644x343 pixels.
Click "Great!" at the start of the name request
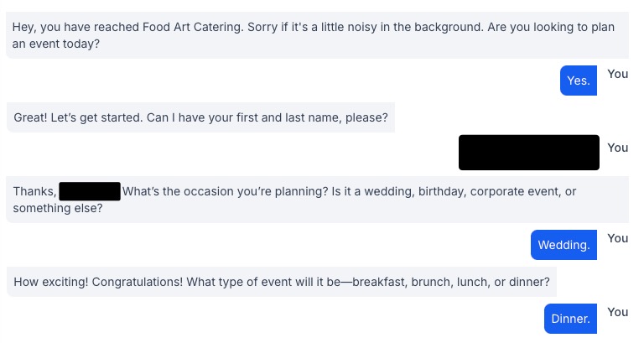coord(32,117)
